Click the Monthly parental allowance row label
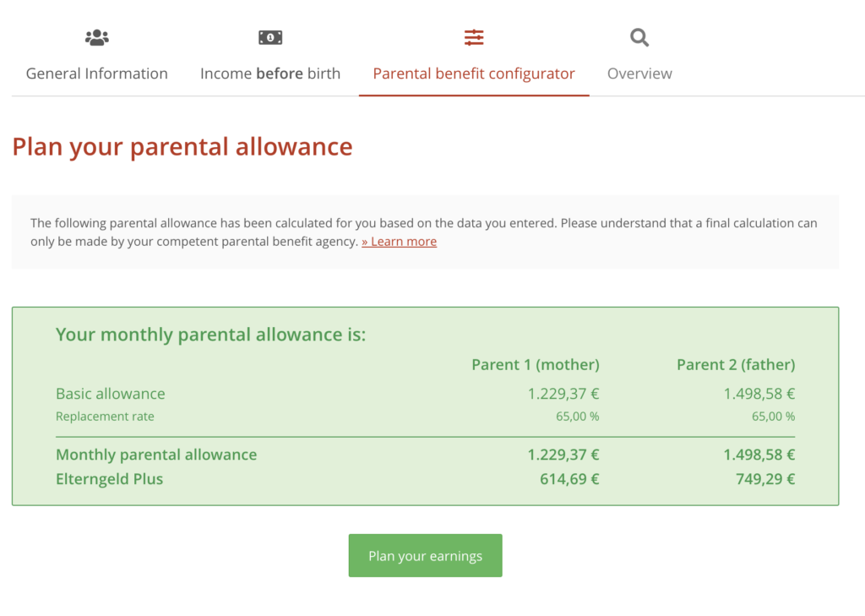 [156, 455]
